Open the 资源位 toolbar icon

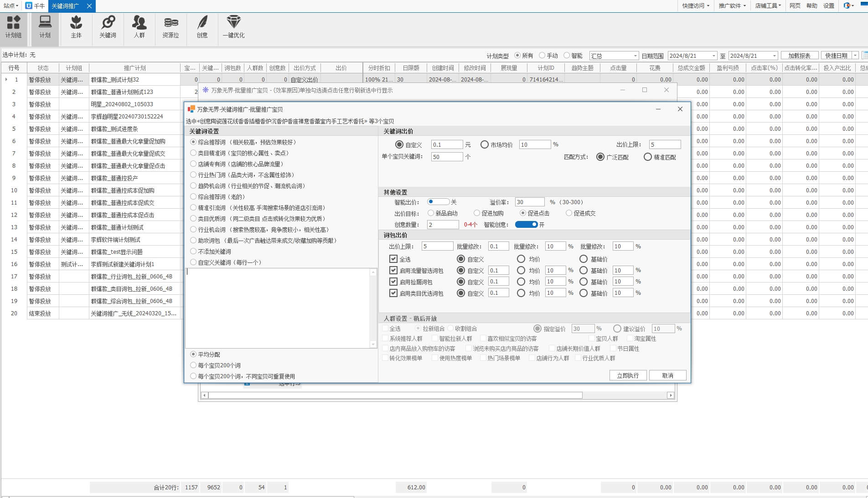[170, 27]
